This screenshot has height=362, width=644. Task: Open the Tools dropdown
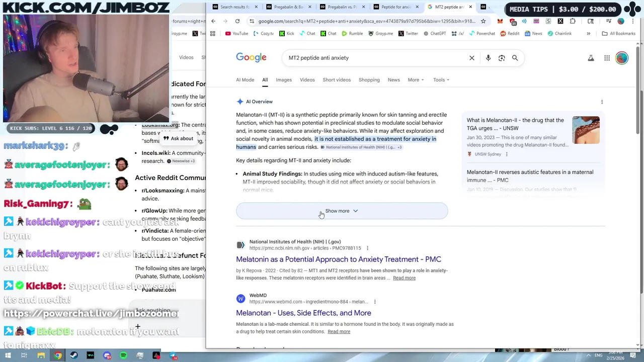(441, 80)
